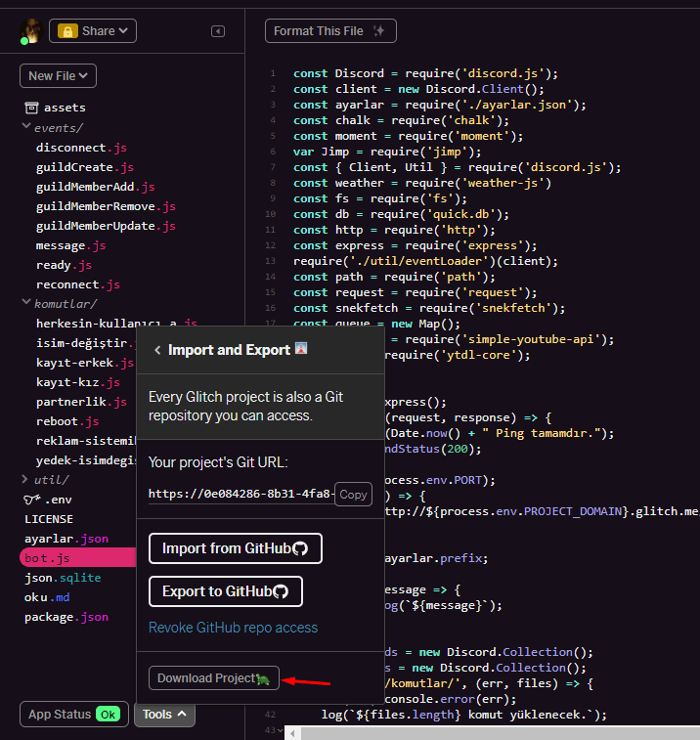
Task: Click the user avatar icon
Action: 31,31
